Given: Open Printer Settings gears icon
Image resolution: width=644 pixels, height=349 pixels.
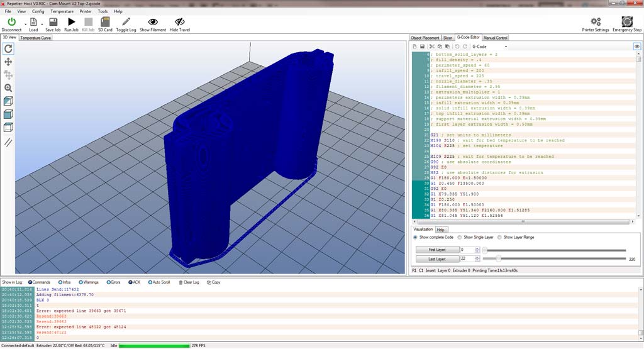Looking at the screenshot, I should [x=596, y=21].
